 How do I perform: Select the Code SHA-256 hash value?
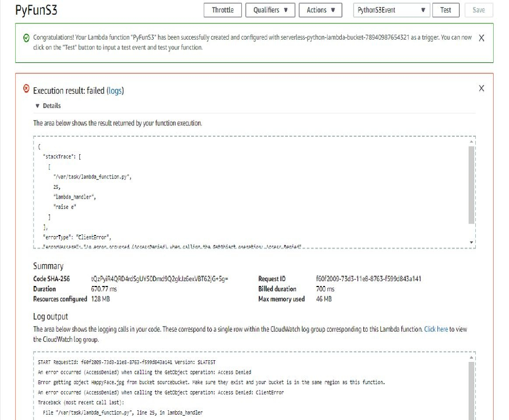tap(159, 278)
